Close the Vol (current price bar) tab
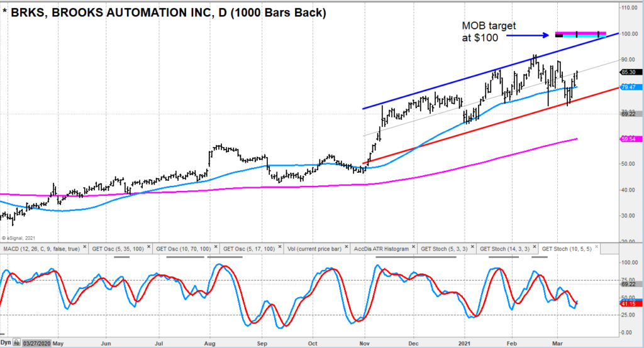The image size is (644, 348). tap(347, 247)
